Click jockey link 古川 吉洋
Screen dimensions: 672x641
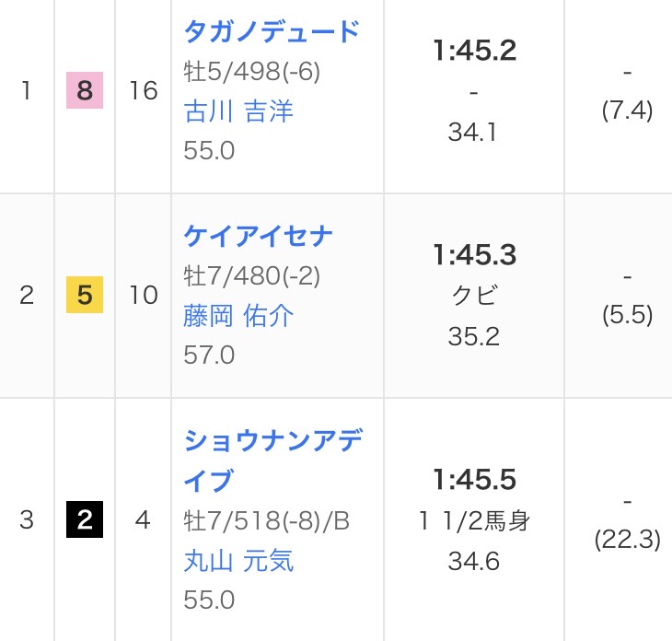click(x=238, y=111)
